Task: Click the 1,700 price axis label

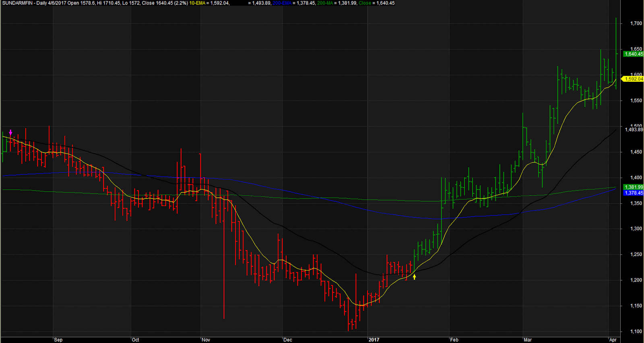Action: (x=636, y=23)
